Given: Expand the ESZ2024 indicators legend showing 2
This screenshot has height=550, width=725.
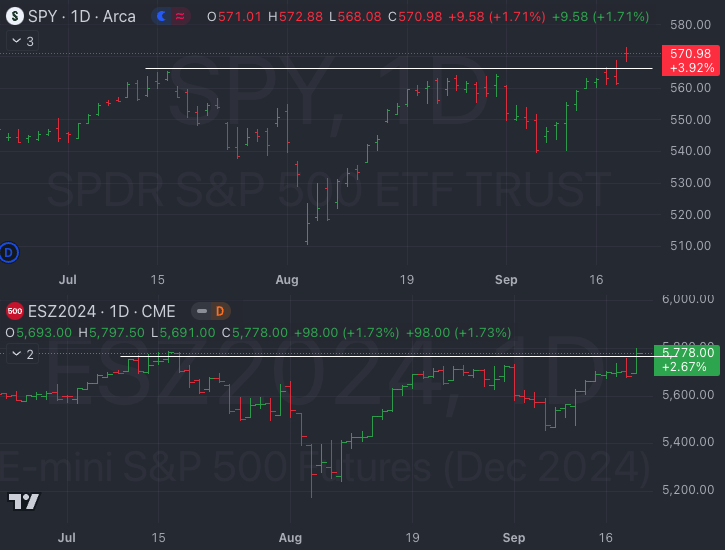Looking at the screenshot, I should tap(21, 354).
